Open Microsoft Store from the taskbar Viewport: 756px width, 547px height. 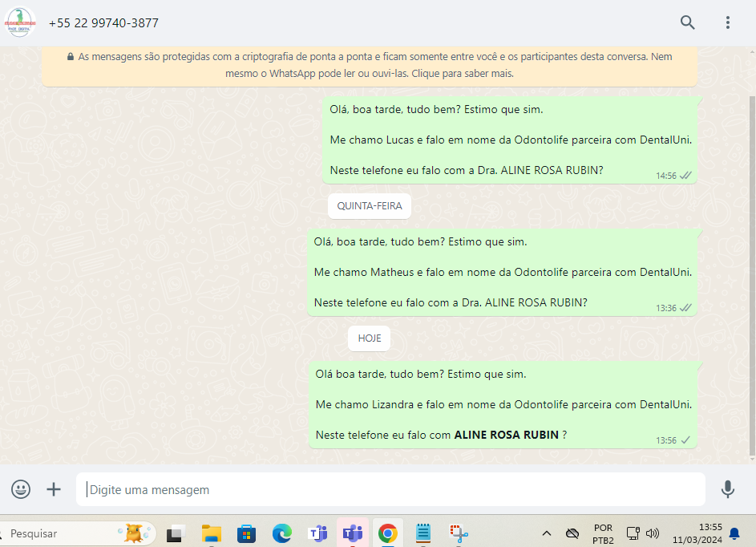[246, 533]
